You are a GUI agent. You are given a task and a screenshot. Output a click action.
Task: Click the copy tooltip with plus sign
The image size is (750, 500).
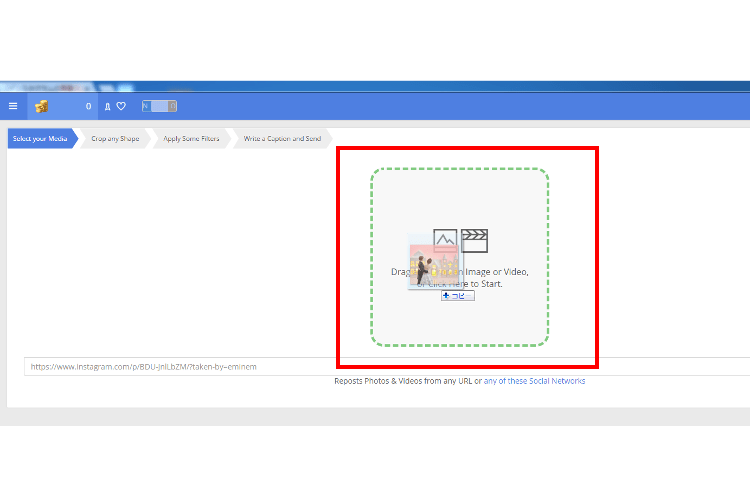coord(457,296)
